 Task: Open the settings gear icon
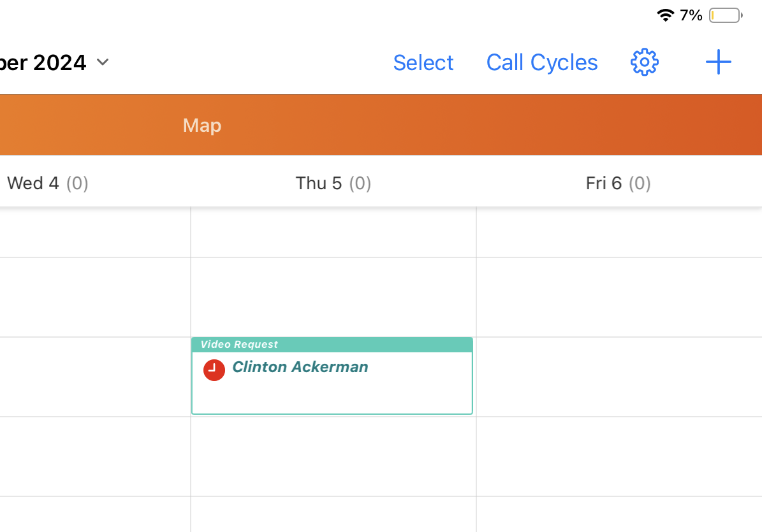point(644,62)
